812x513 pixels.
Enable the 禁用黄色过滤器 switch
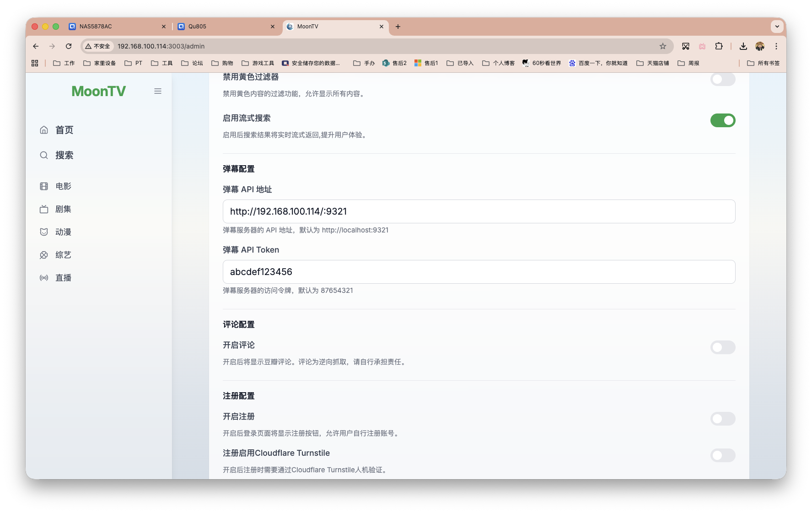click(x=723, y=79)
